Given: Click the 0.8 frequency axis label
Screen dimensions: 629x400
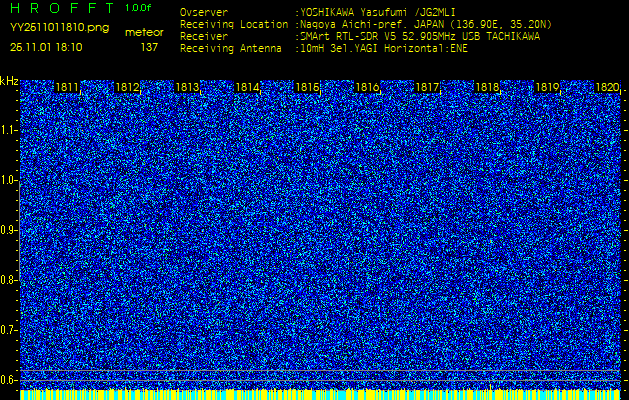Looking at the screenshot, I should (x=7, y=280).
